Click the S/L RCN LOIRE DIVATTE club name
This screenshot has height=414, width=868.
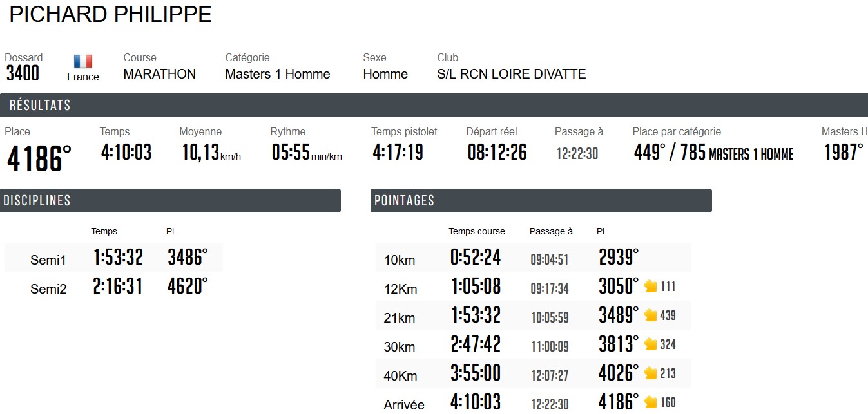pyautogui.click(x=511, y=74)
